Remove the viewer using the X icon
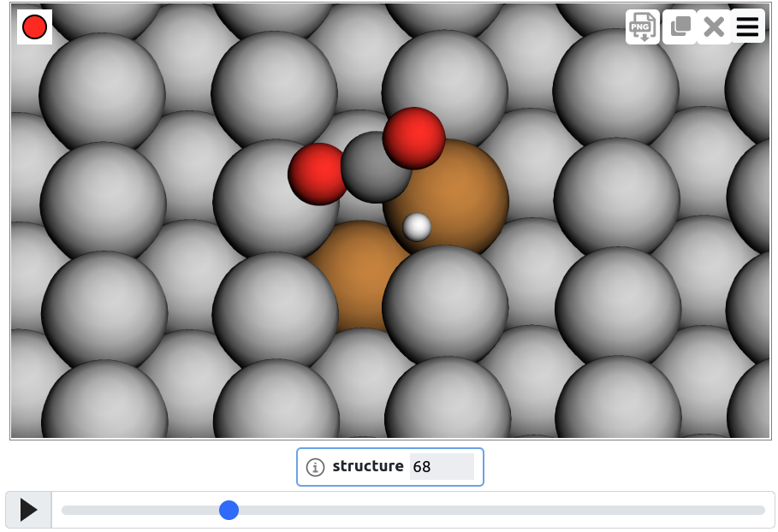778x532 pixels. click(x=713, y=27)
